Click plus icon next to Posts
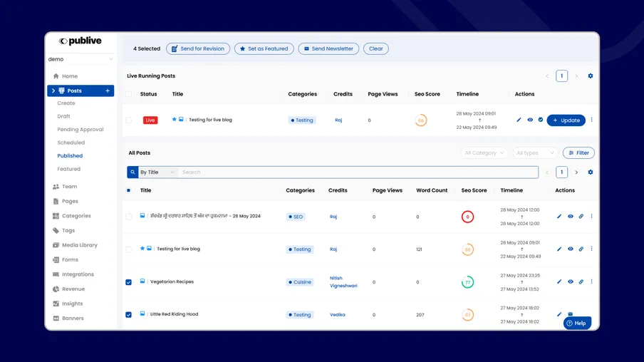The image size is (644, 362). pyautogui.click(x=108, y=91)
